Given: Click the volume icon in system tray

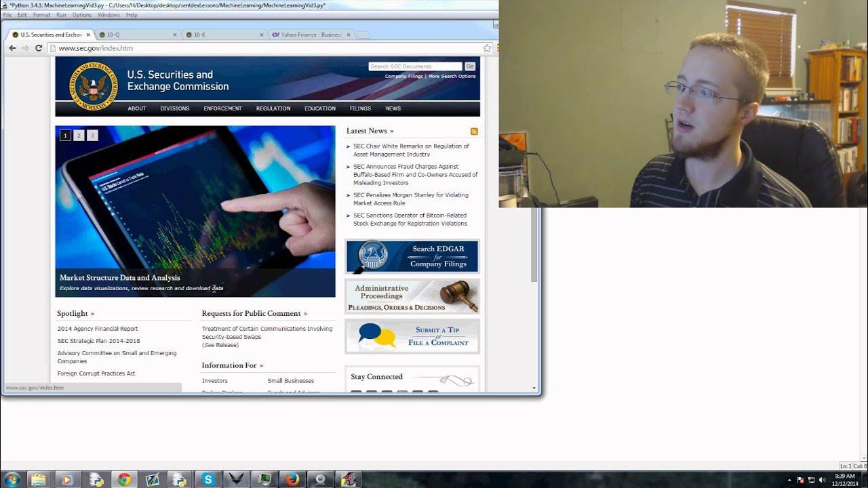Looking at the screenshot, I should (x=823, y=480).
